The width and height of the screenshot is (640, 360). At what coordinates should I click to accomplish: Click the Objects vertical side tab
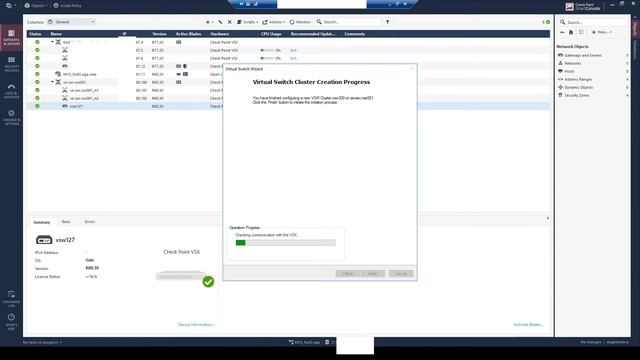tap(635, 28)
